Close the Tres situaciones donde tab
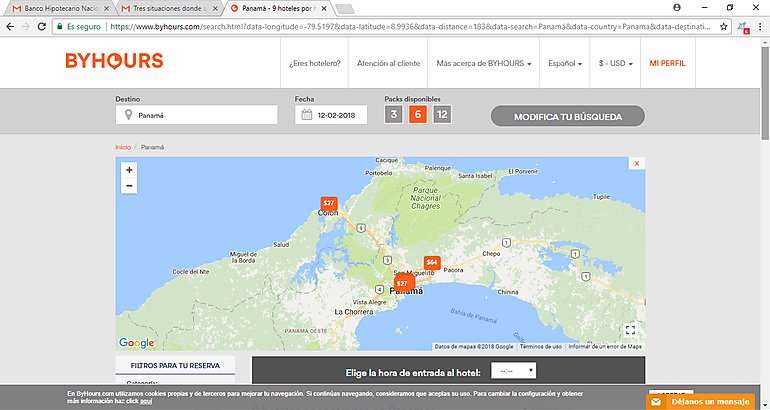Viewport: 770px width, 410px height. point(215,8)
